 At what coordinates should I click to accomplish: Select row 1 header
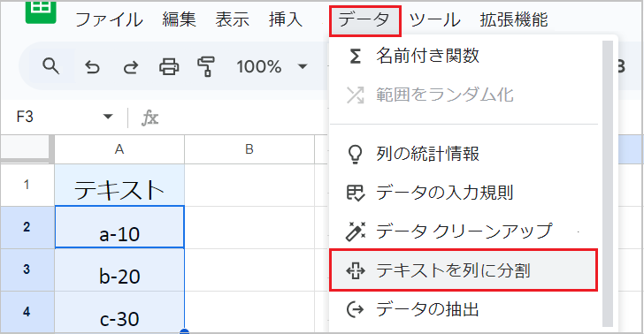click(27, 185)
